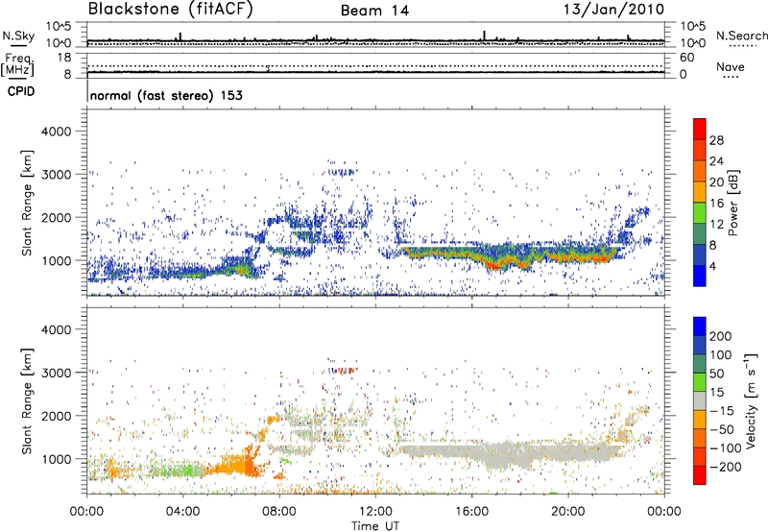Select 'normal (fast stereo) 153' mode text
Screen dimensions: 768x532
click(x=166, y=95)
